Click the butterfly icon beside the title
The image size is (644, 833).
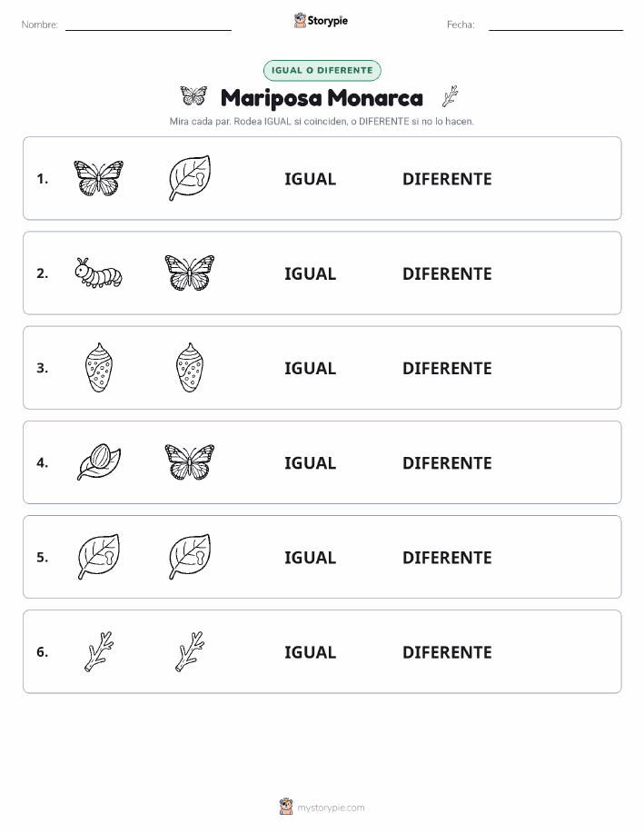[x=193, y=96]
